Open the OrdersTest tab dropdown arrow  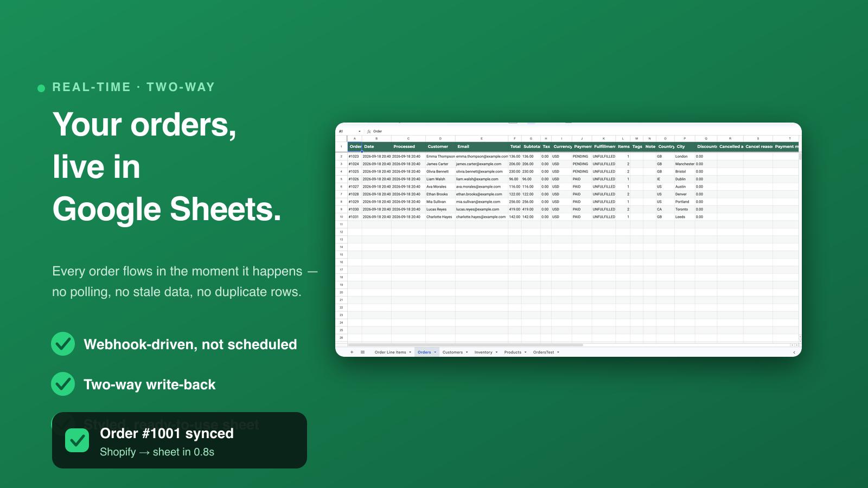[x=558, y=352]
